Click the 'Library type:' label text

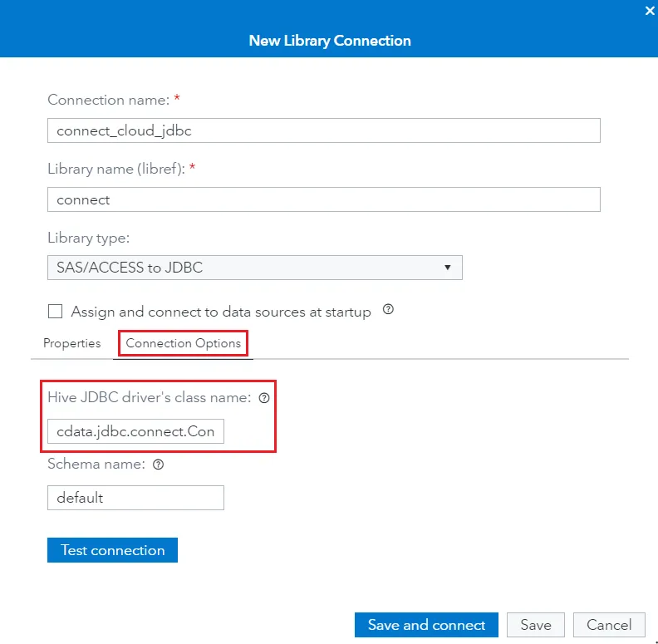pyautogui.click(x=87, y=238)
